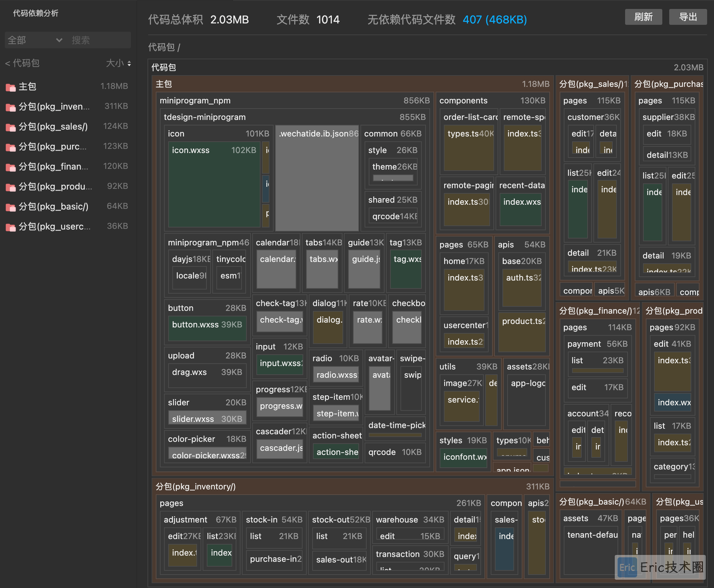This screenshot has height=588, width=714.
Task: Click the pkg_basic package folder icon
Action: 11,207
